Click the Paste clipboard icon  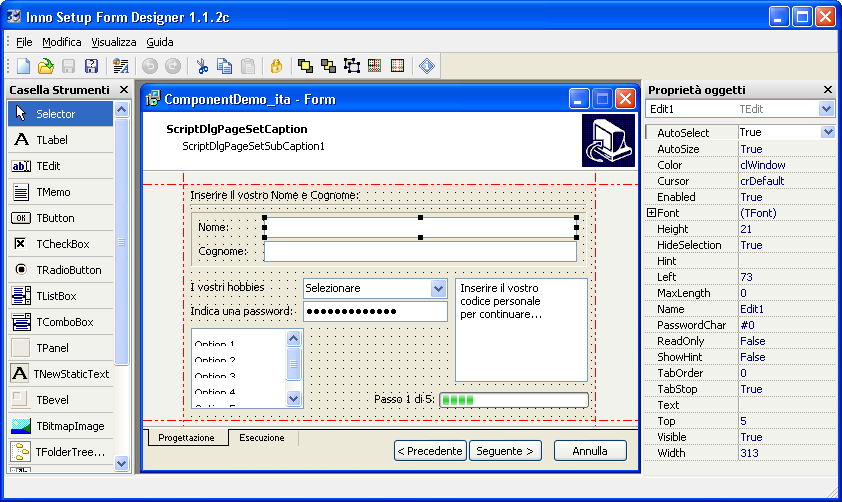(x=248, y=66)
